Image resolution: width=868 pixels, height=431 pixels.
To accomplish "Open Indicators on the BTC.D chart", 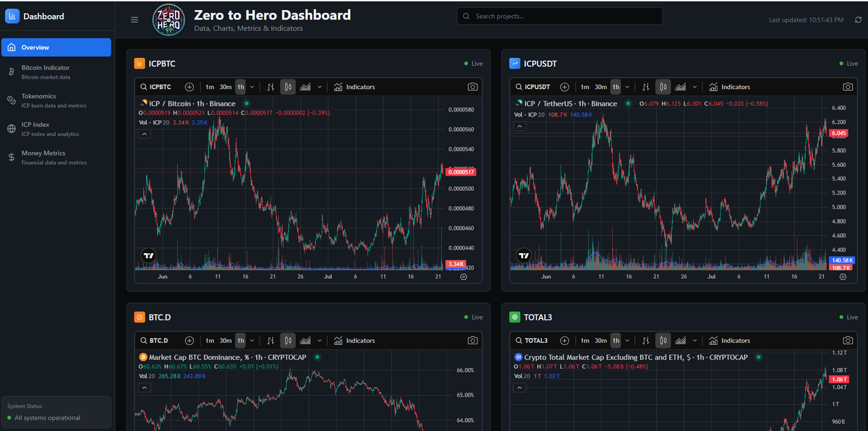I will (354, 341).
